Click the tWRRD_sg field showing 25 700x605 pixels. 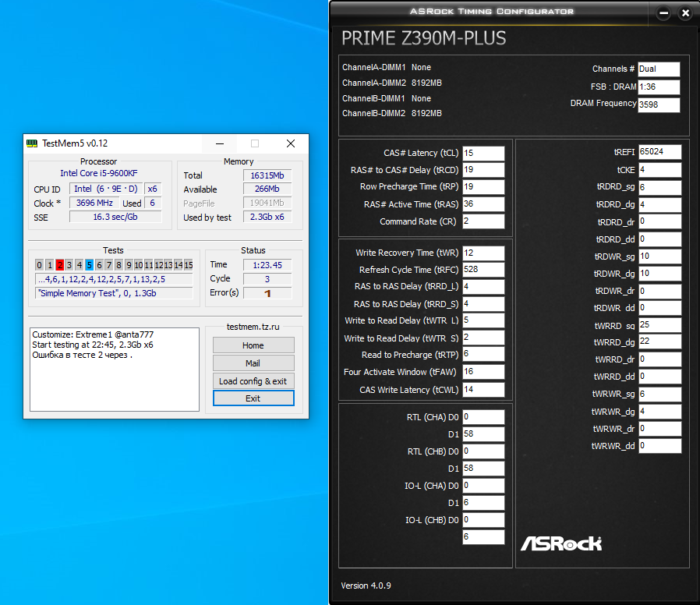(x=659, y=325)
